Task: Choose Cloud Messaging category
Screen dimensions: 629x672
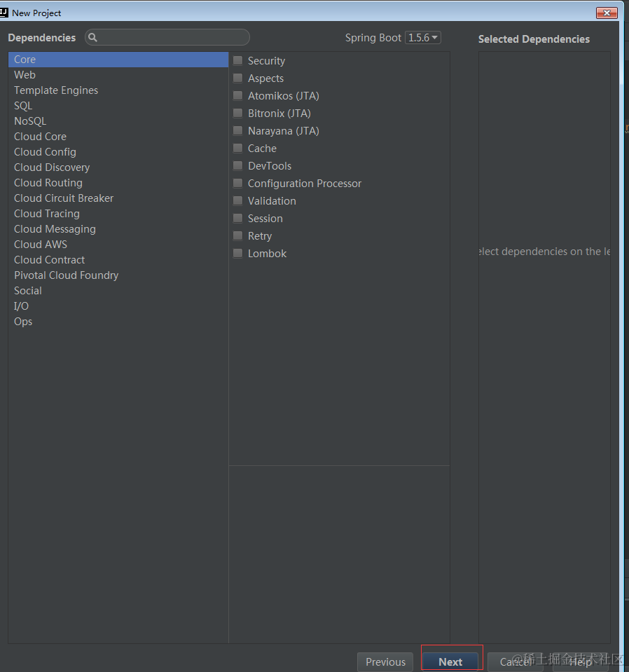Action: (x=118, y=229)
